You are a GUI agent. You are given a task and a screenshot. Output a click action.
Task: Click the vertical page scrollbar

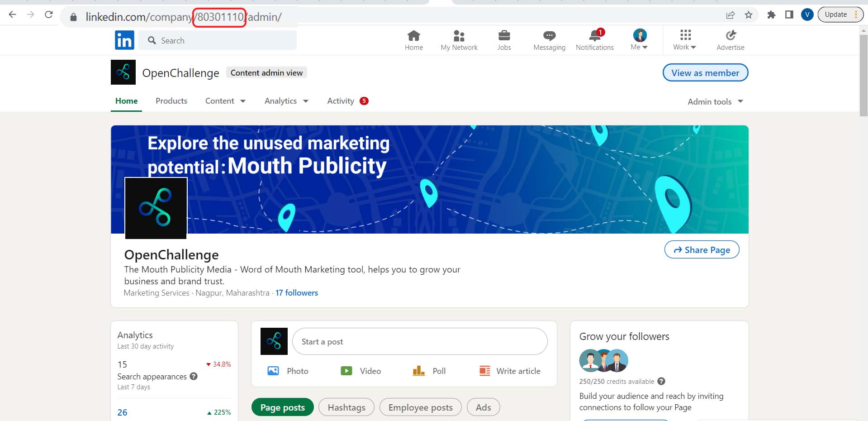pyautogui.click(x=863, y=75)
